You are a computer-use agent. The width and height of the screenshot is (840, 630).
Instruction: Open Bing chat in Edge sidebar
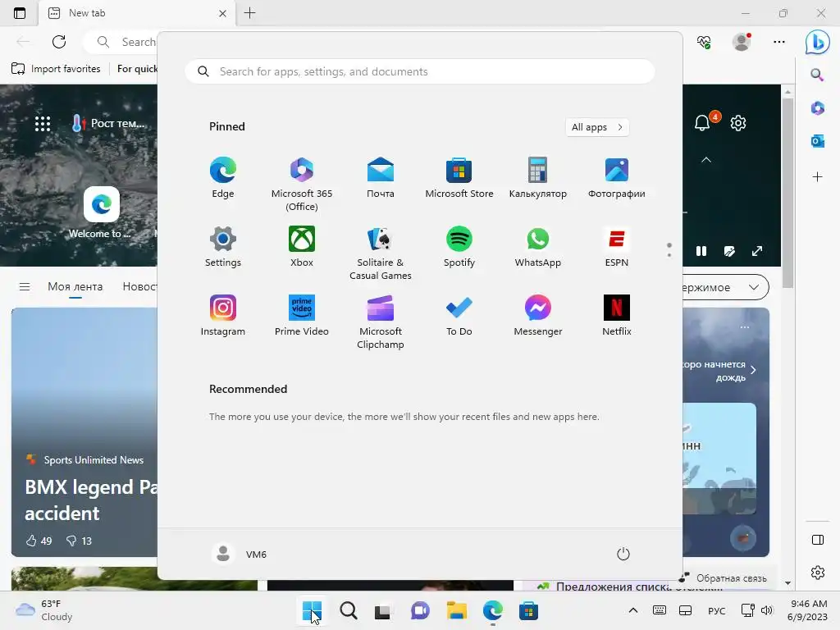[x=818, y=42]
